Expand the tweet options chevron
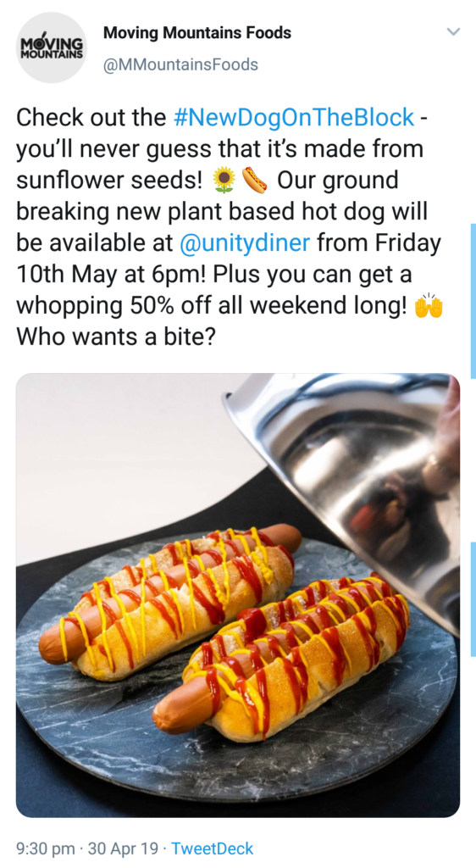The width and height of the screenshot is (476, 868). [453, 31]
